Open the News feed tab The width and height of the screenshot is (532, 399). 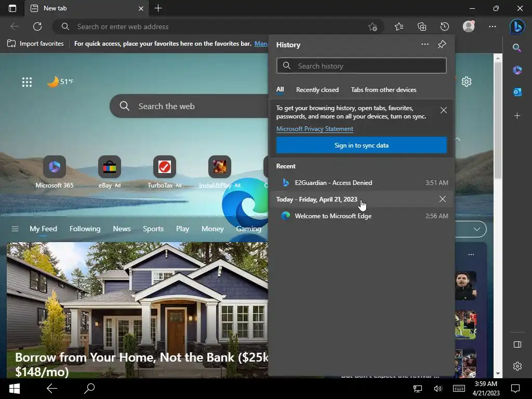(x=122, y=229)
